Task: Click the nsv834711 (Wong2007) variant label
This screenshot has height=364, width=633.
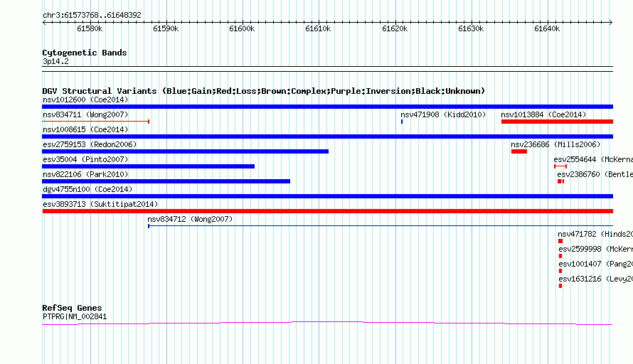Action: click(85, 114)
